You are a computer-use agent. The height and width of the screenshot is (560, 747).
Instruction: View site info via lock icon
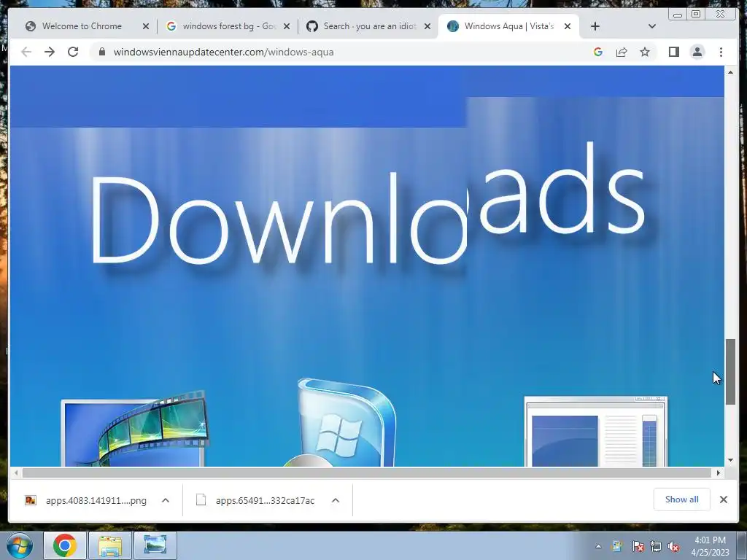pos(101,52)
